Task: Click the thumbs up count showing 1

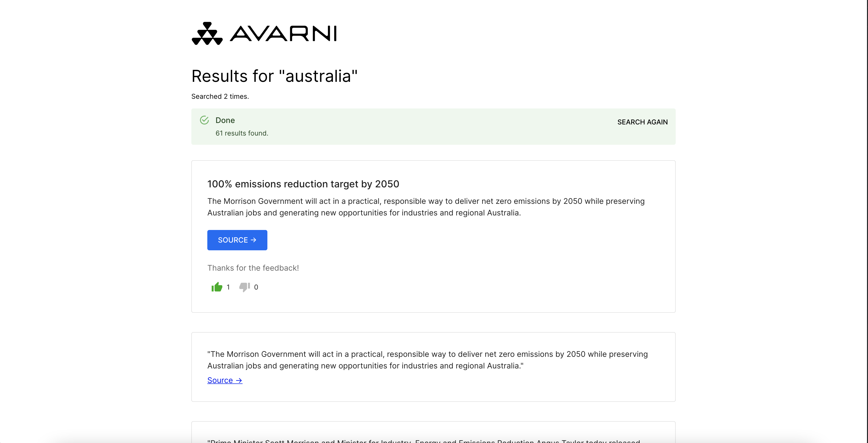Action: pyautogui.click(x=228, y=287)
